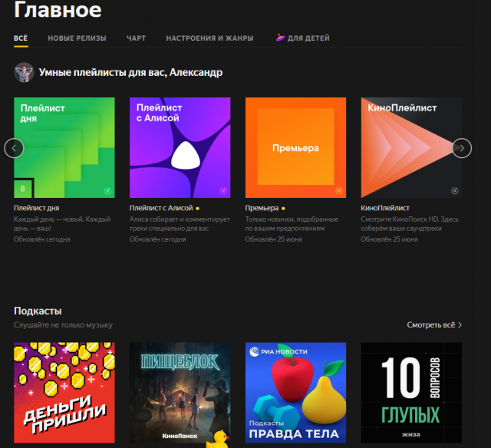This screenshot has height=448, width=491.
Task: Click the Премьера playlist title link
Action: (262, 208)
